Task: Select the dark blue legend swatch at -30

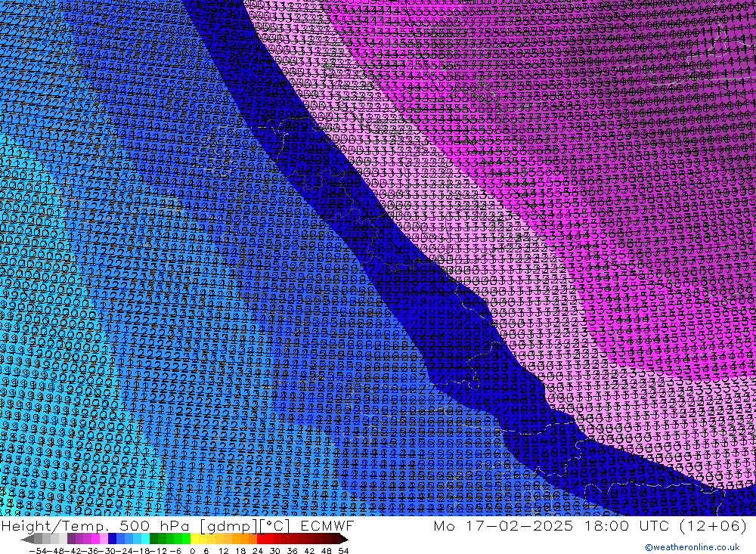Action: (x=112, y=539)
